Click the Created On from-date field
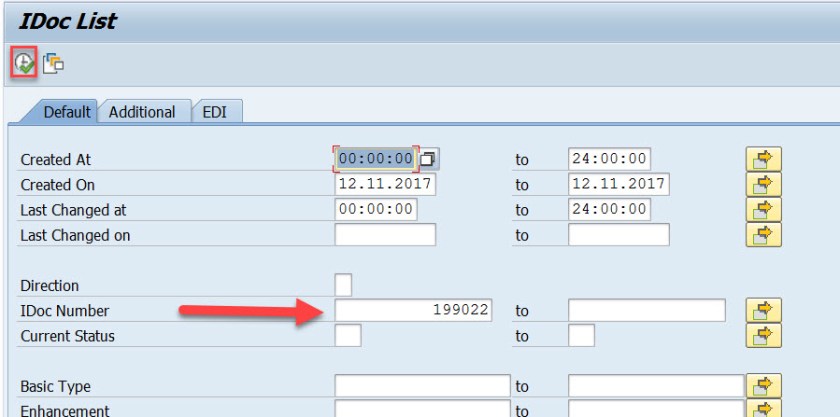840x417 pixels. 385,184
